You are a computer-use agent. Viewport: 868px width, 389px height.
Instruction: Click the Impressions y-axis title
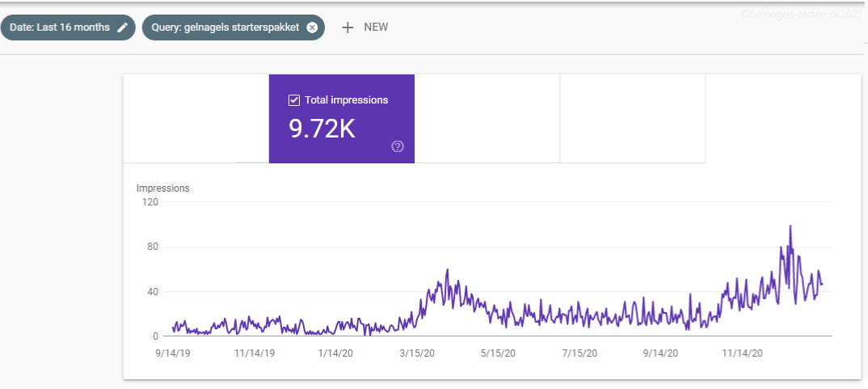(162, 188)
